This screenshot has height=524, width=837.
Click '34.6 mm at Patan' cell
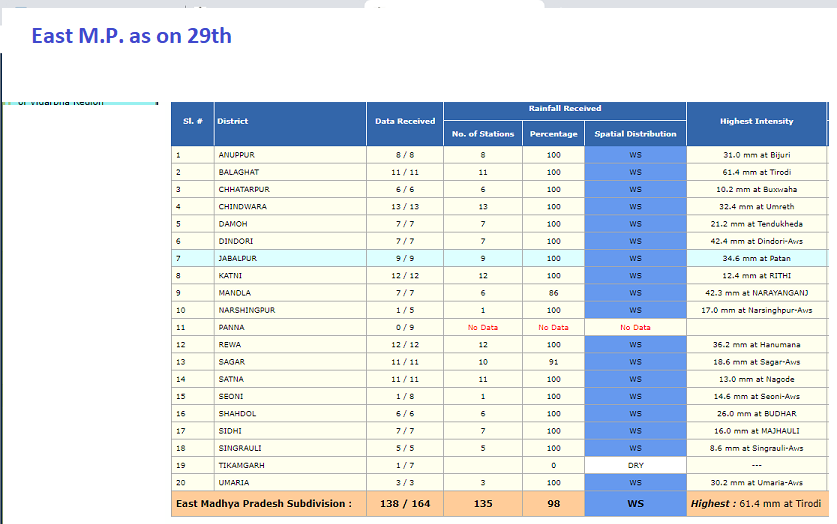pyautogui.click(x=756, y=258)
